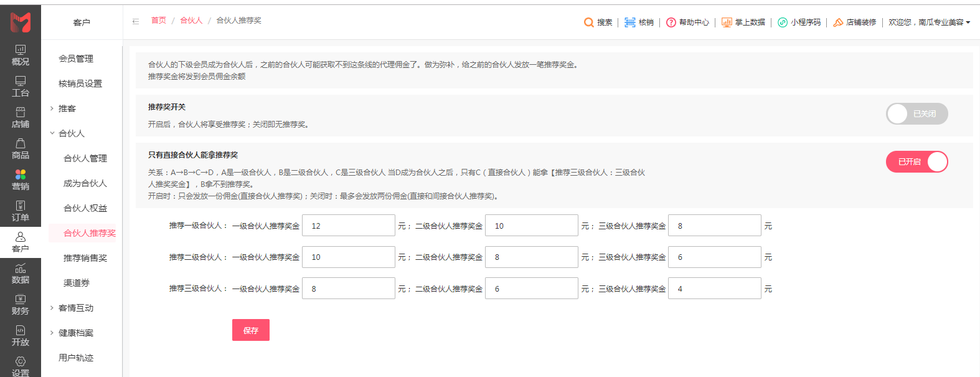980x377 pixels.
Task: Open the 财务 finance sidebar icon
Action: 21,305
